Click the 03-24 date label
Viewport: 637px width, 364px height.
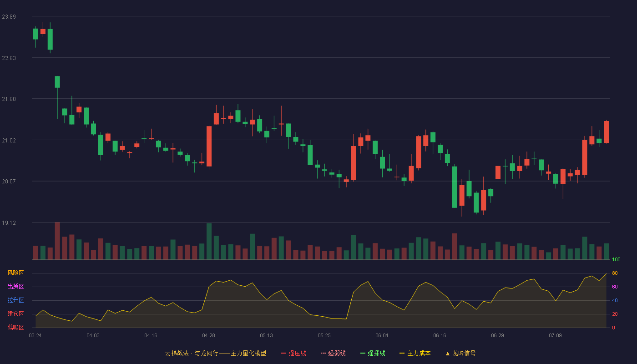pos(35,335)
